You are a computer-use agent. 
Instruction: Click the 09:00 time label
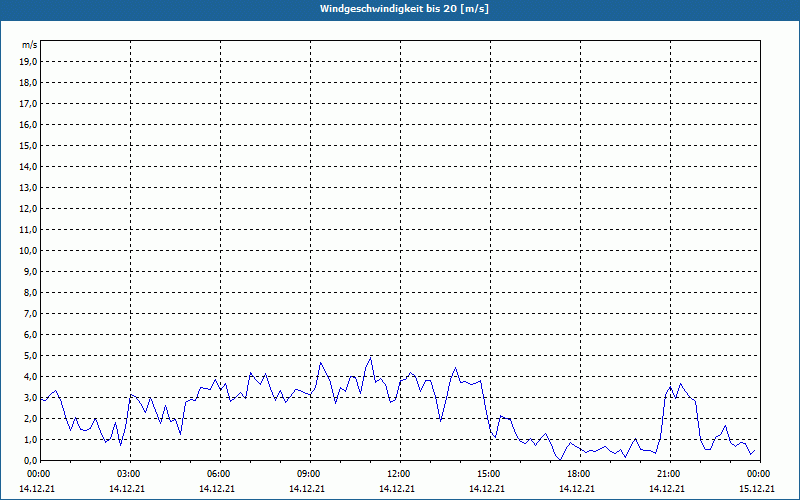coord(309,474)
